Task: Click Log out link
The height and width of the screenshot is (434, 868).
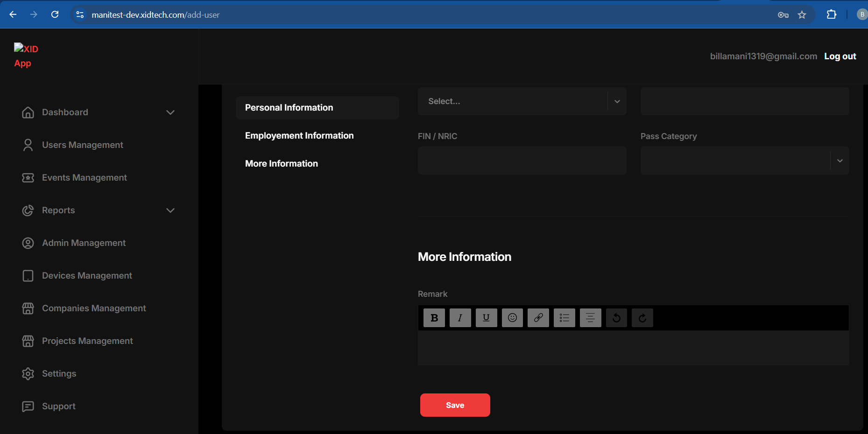Action: click(840, 56)
